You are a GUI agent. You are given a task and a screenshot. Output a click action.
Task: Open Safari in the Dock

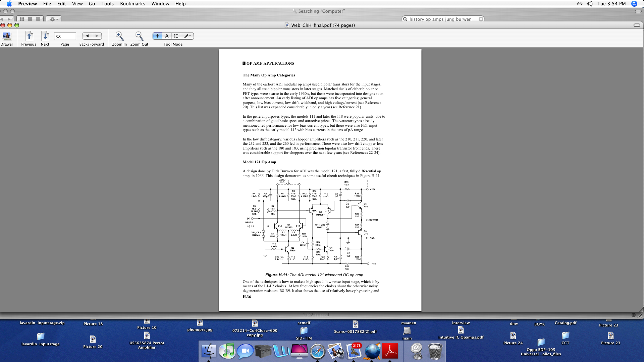(317, 351)
